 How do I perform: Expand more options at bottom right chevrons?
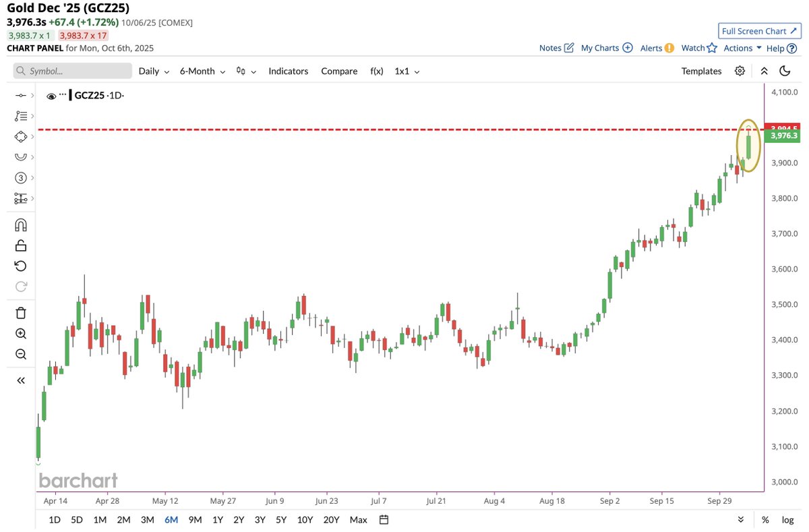coord(741,520)
